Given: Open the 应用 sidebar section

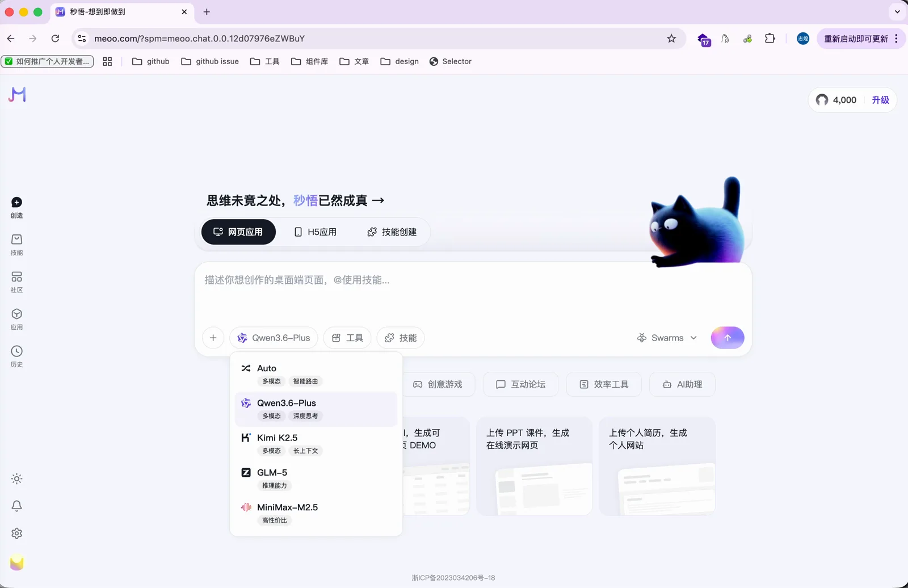Looking at the screenshot, I should pyautogui.click(x=17, y=320).
